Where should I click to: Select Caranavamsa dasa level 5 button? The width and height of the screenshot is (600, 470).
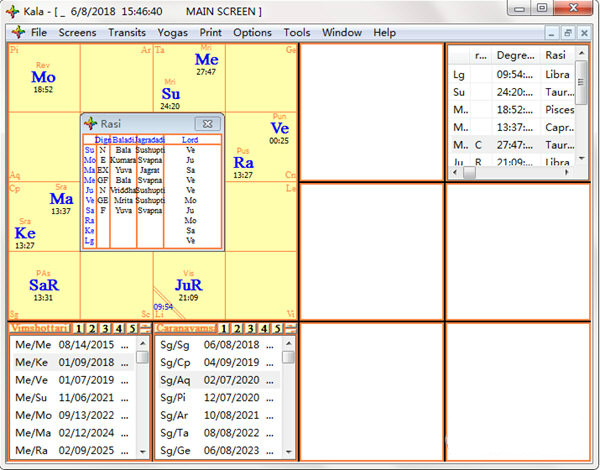(277, 328)
